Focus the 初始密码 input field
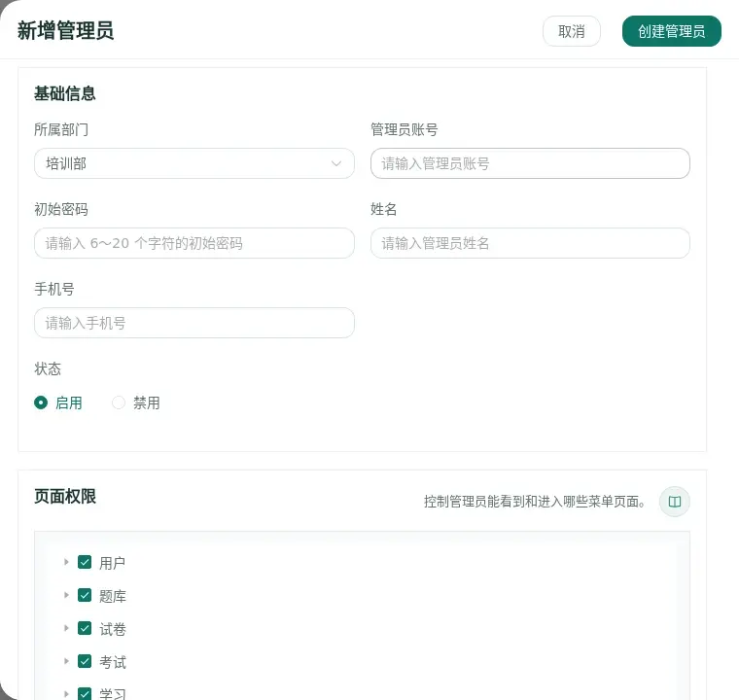Screen dimensions: 739x700 [x=194, y=243]
